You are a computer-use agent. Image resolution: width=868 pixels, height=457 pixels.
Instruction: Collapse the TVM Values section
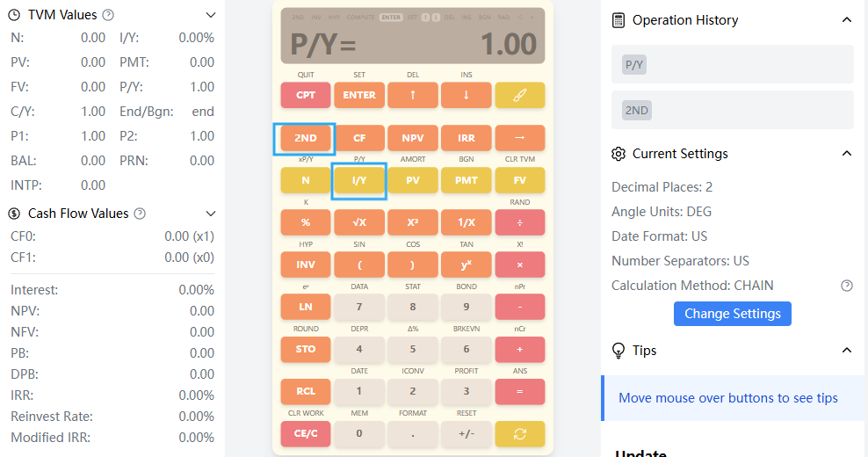(210, 15)
